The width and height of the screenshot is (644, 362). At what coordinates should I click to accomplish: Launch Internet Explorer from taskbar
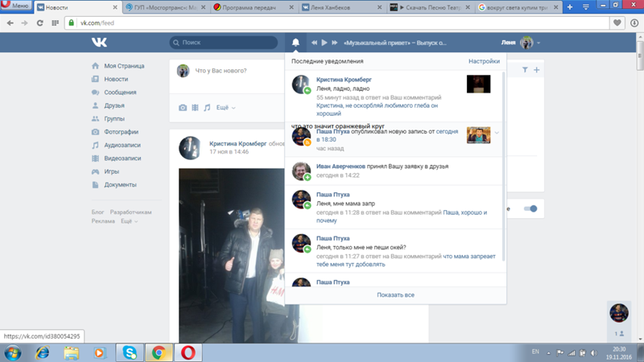click(43, 352)
